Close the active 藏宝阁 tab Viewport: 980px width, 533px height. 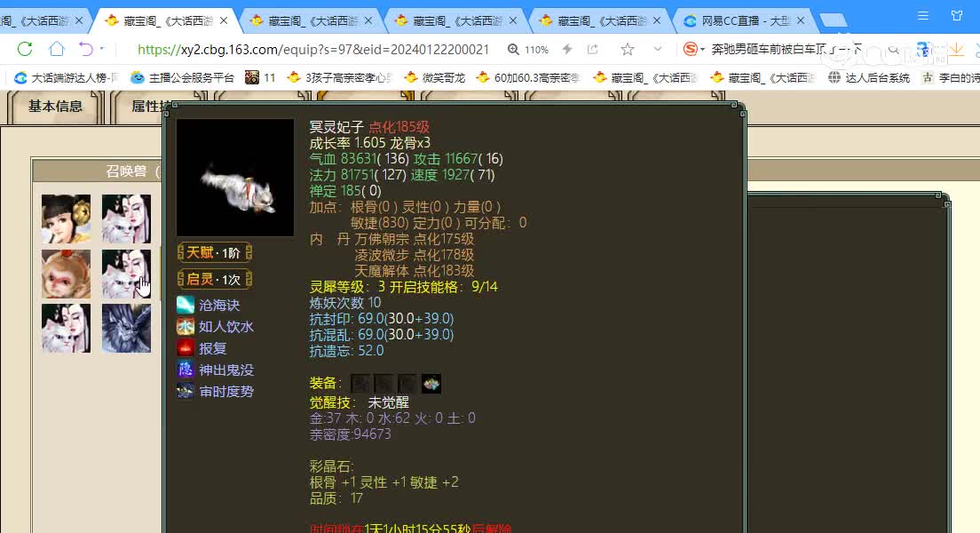tap(224, 20)
